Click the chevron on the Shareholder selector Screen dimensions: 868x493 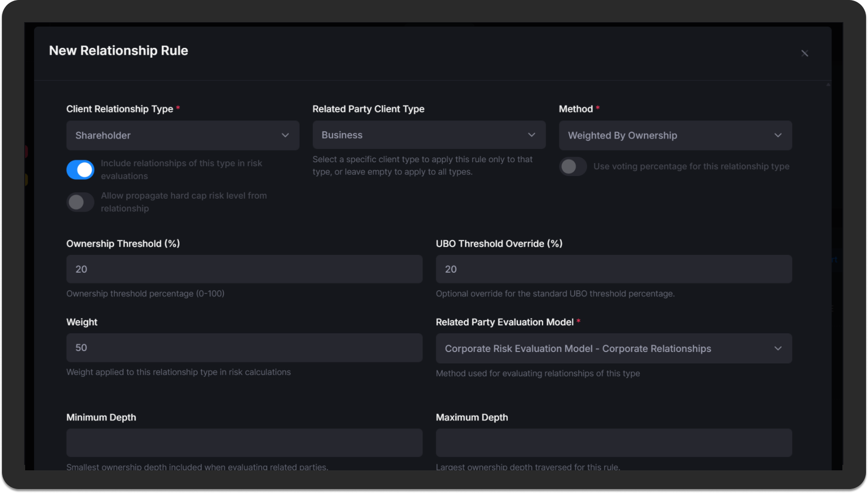(x=285, y=135)
